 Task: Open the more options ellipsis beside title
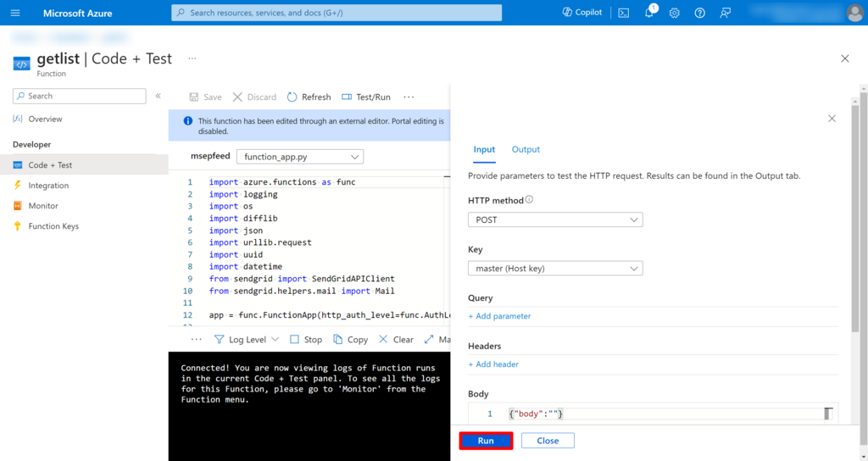192,58
